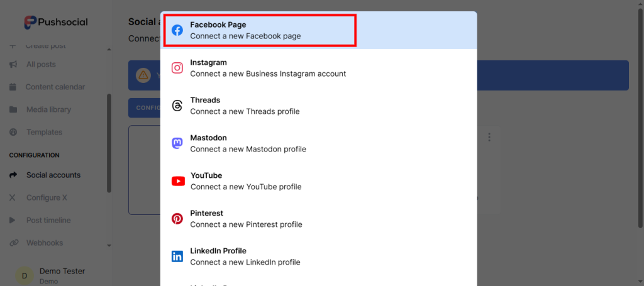This screenshot has width=644, height=286.
Task: Select YouTube profile connection option
Action: point(319,181)
